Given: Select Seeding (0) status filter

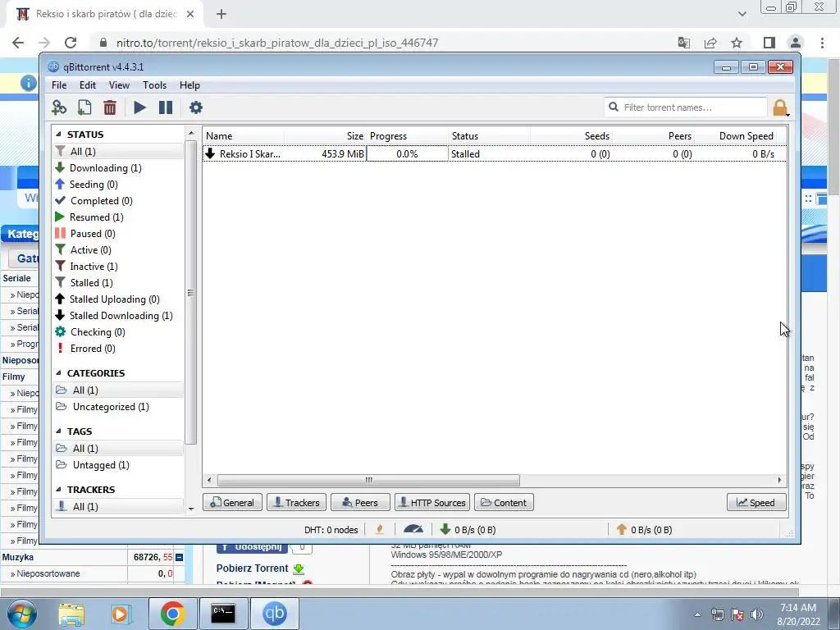Looking at the screenshot, I should pyautogui.click(x=118, y=185).
